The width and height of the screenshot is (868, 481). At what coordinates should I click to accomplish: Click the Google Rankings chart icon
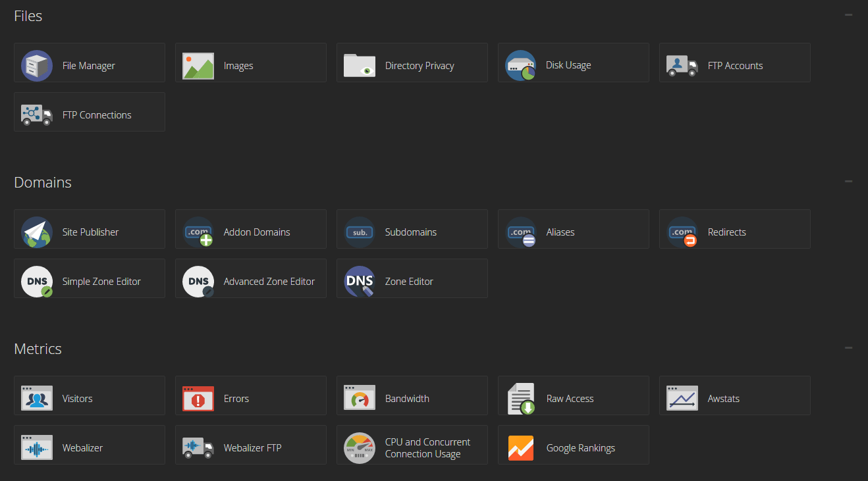[x=521, y=448]
